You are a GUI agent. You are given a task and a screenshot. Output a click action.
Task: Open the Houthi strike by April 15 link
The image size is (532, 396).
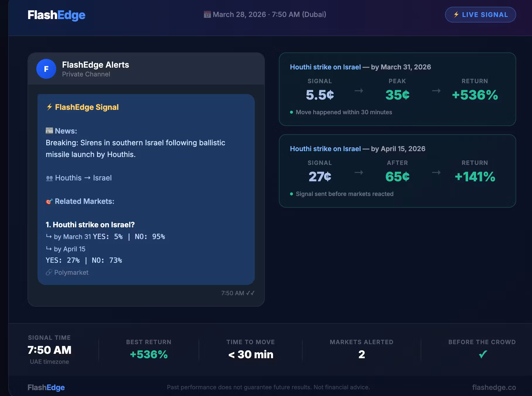pos(325,149)
